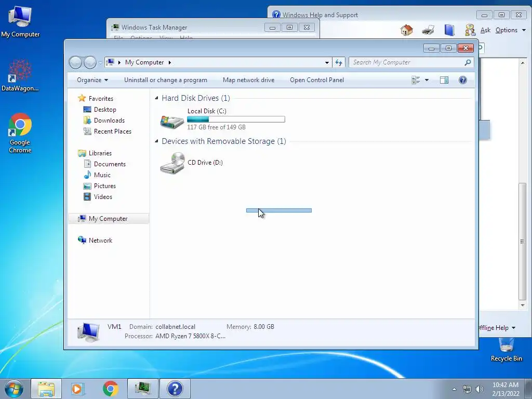
Task: Select Desktop in navigation pane
Action: (105, 110)
